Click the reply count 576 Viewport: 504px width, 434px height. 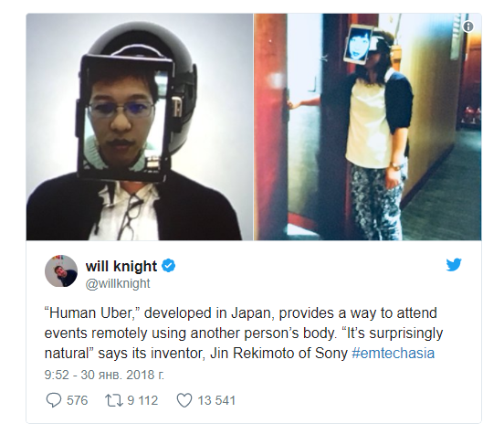[x=77, y=400]
